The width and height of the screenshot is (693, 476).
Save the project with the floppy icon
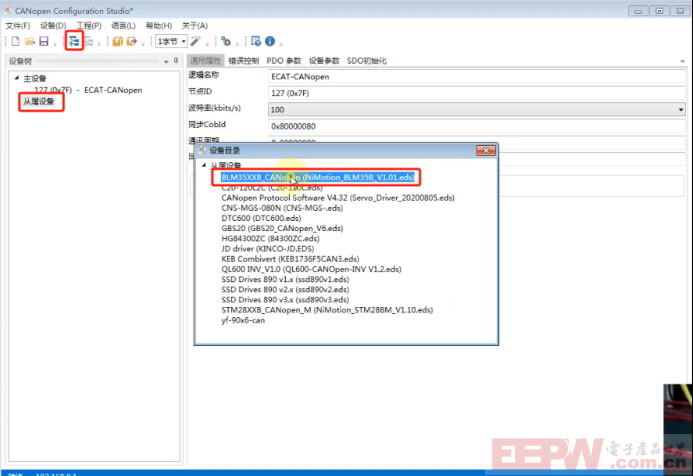(44, 41)
